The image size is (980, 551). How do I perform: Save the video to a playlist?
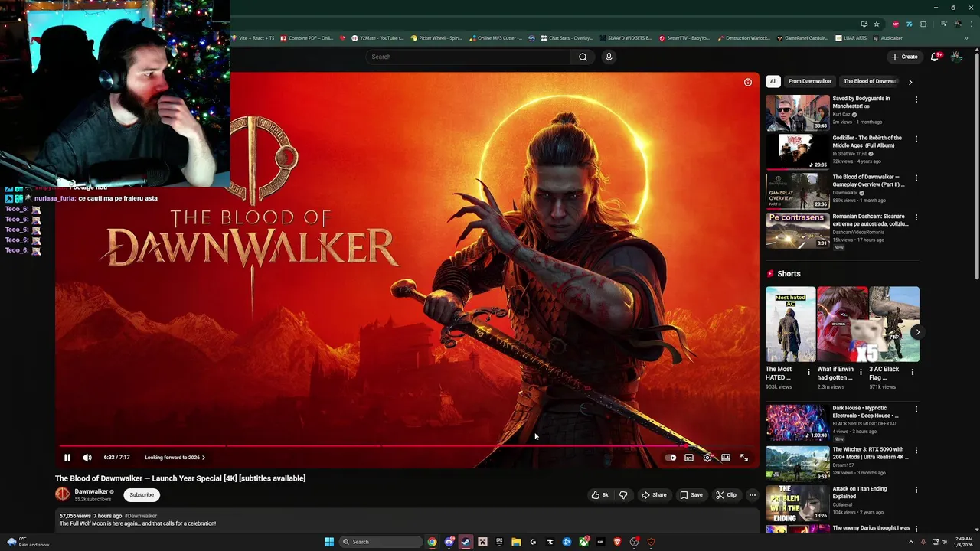[x=691, y=495]
